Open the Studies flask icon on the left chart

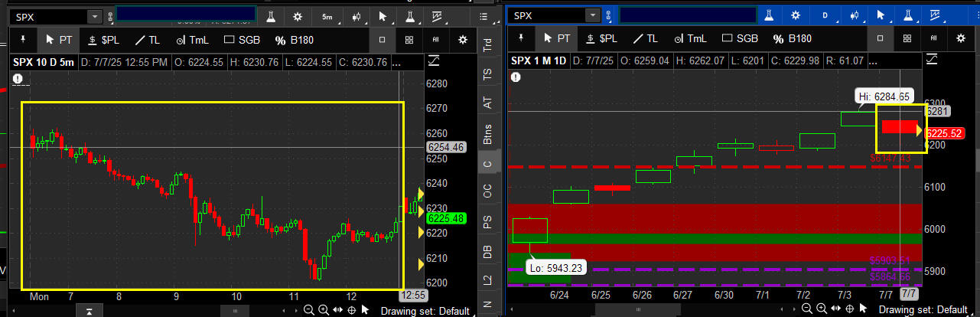coord(271,15)
